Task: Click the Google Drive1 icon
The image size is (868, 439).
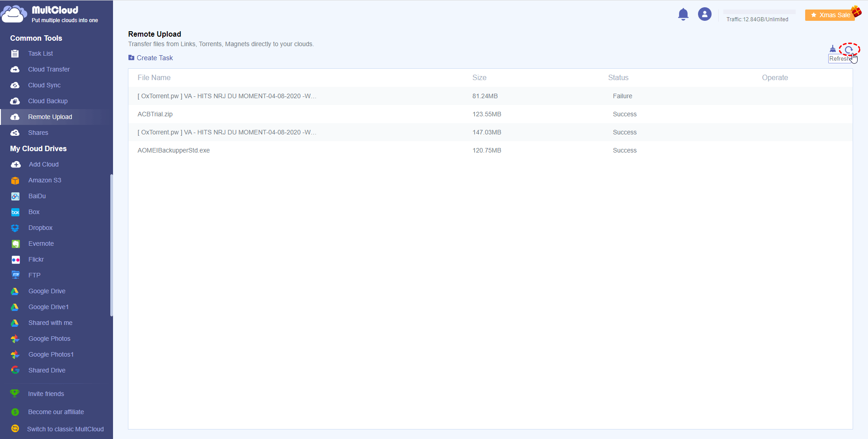Action: coord(15,307)
